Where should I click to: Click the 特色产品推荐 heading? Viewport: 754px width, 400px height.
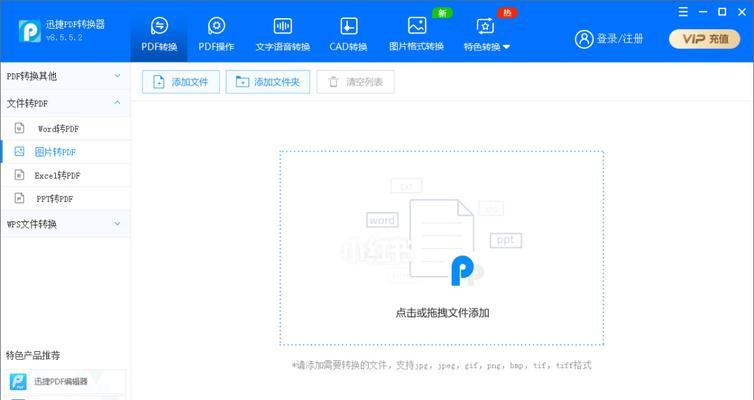pyautogui.click(x=33, y=355)
